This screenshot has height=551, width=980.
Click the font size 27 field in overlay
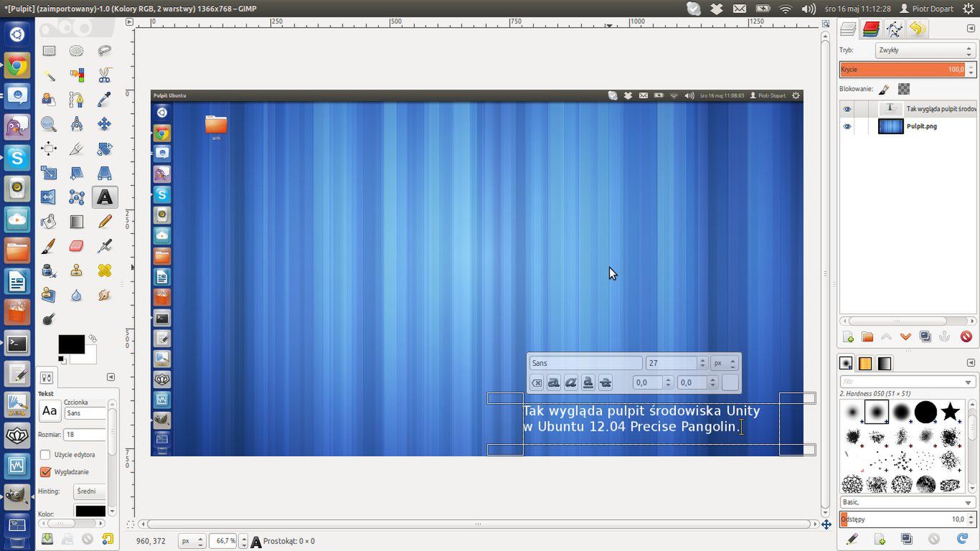tap(672, 364)
